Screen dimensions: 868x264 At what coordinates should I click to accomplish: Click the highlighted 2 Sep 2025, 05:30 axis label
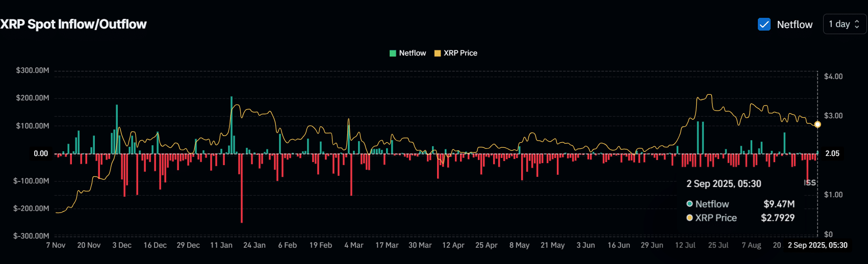coord(818,245)
